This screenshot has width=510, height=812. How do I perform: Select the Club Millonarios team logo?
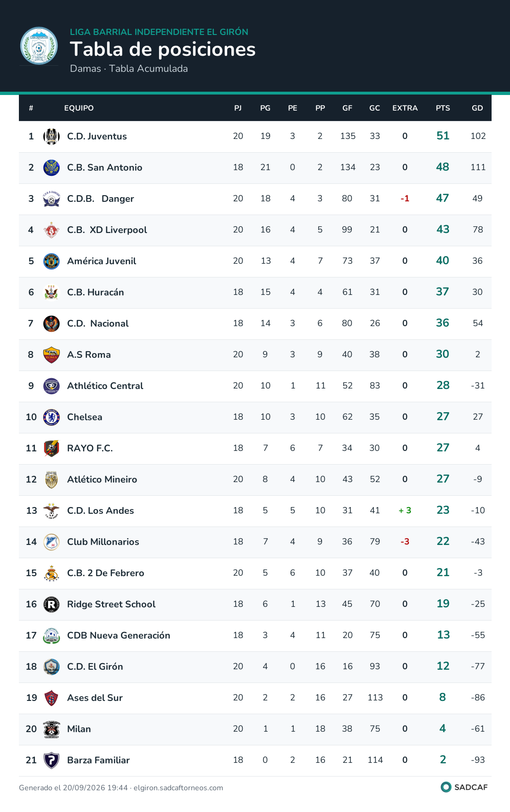[51, 542]
